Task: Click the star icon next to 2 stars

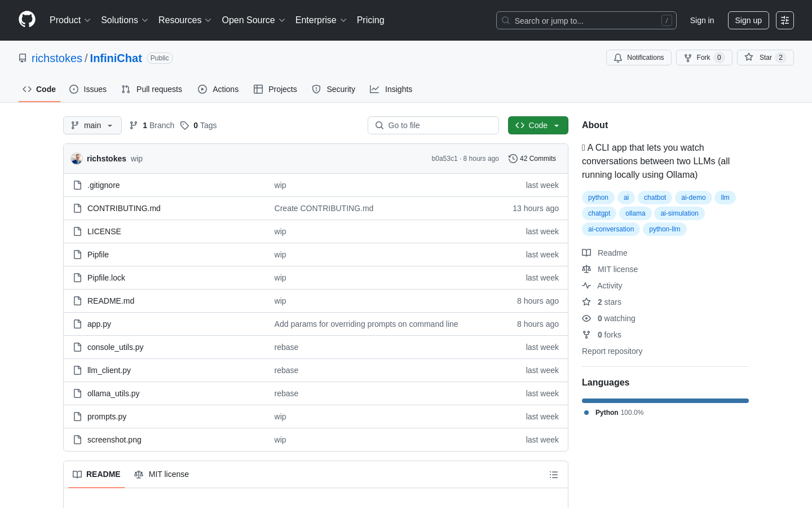Action: 586,302
